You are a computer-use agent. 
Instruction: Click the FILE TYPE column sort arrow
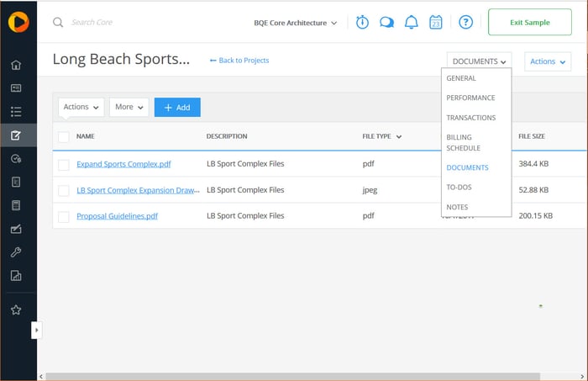point(399,136)
